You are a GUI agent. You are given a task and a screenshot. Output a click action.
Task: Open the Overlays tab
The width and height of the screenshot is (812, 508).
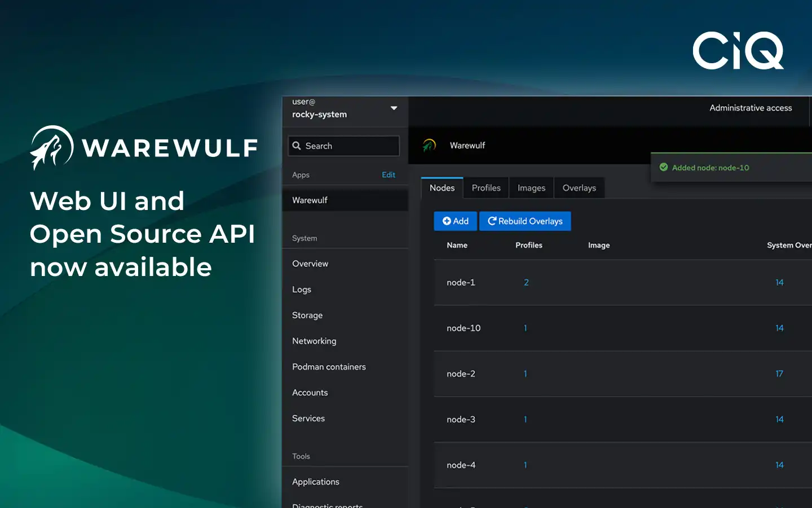tap(579, 187)
